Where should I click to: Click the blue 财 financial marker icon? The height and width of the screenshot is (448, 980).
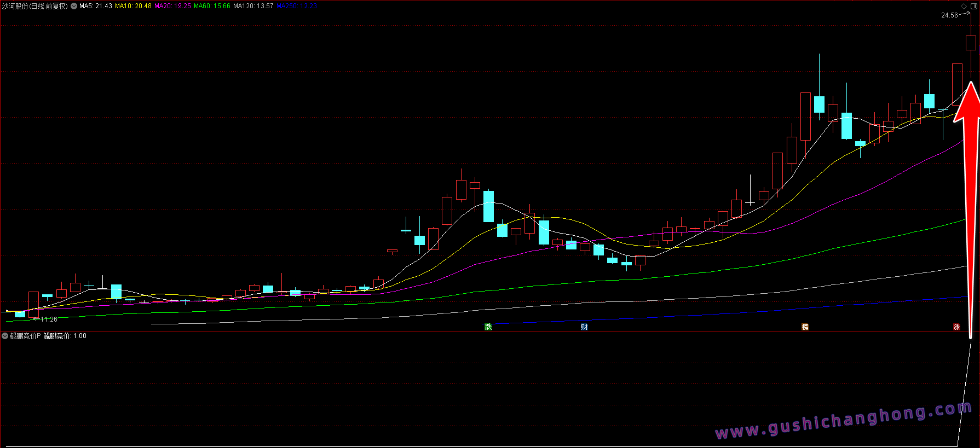pyautogui.click(x=584, y=327)
